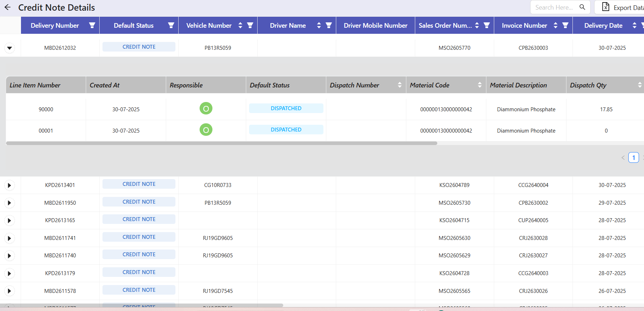Screen dimensions: 644x311
Task: Filter the Sales Order Number column
Action: [x=487, y=25]
